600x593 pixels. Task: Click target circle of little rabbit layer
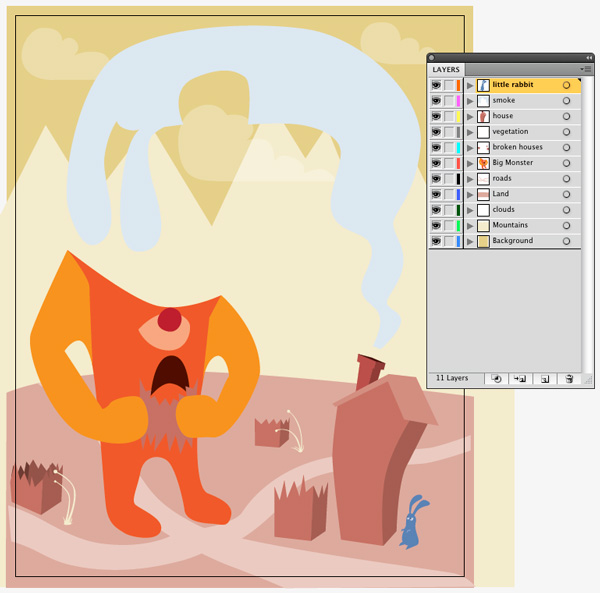566,85
